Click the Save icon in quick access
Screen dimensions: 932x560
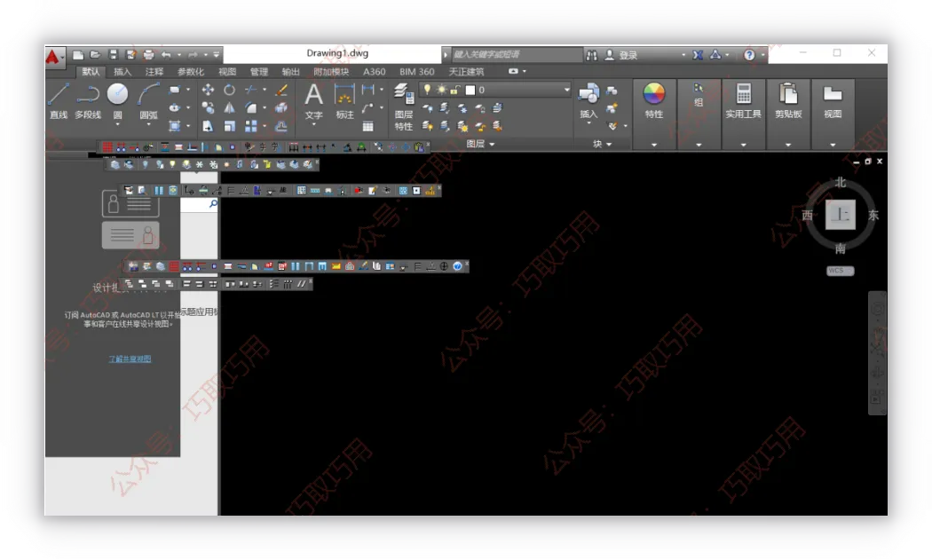point(113,55)
